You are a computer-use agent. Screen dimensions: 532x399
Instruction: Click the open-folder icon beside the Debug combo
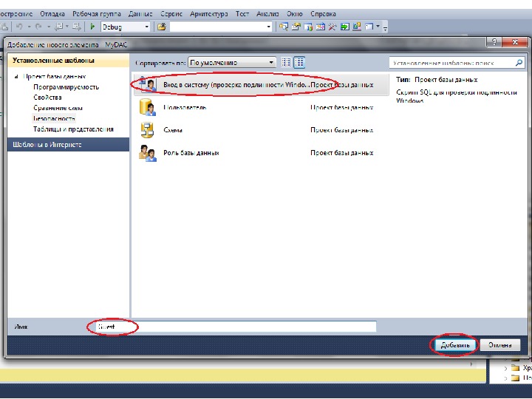(x=162, y=27)
